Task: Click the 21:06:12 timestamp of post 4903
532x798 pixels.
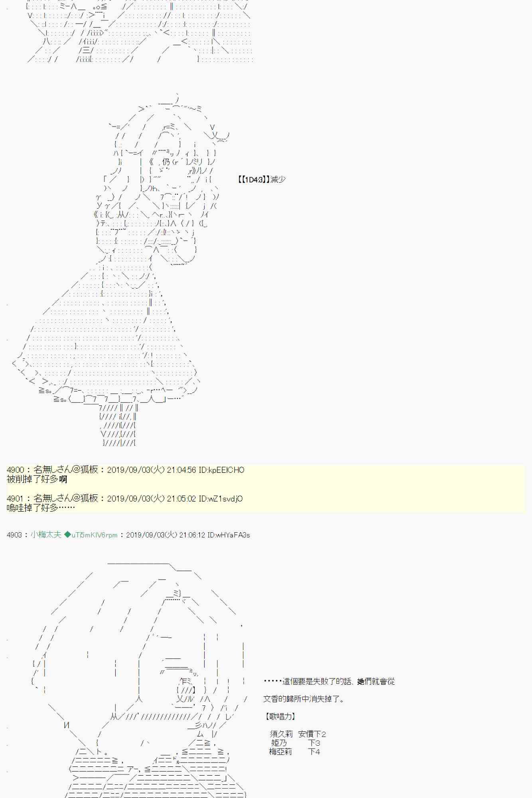Action: click(193, 535)
